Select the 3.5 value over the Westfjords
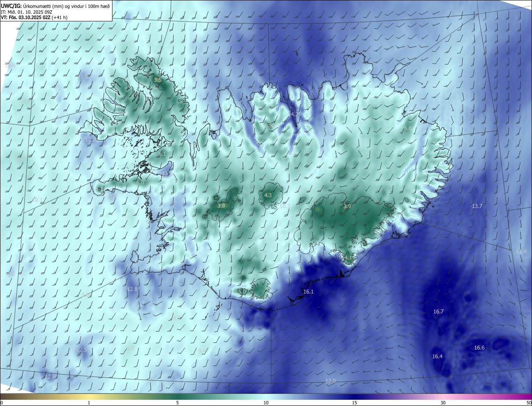This screenshot has width=532, height=406. pyautogui.click(x=158, y=80)
